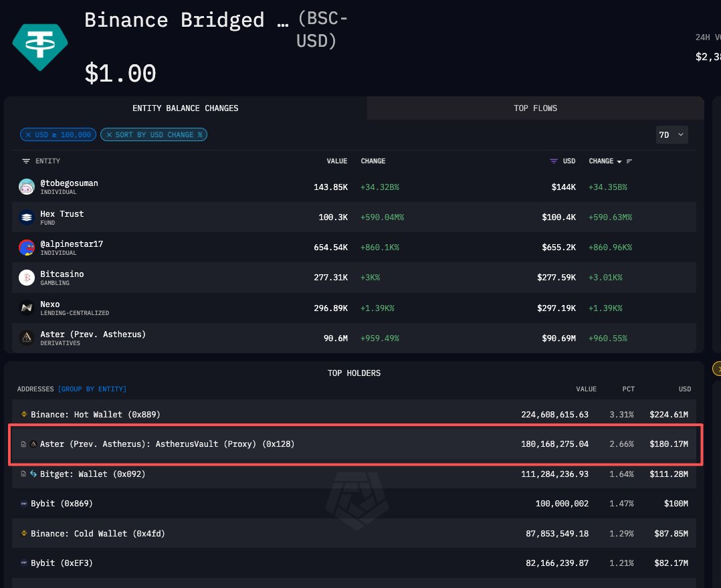Viewport: 721px width, 588px height.
Task: Open Hex Trust entity link
Action: point(62,214)
